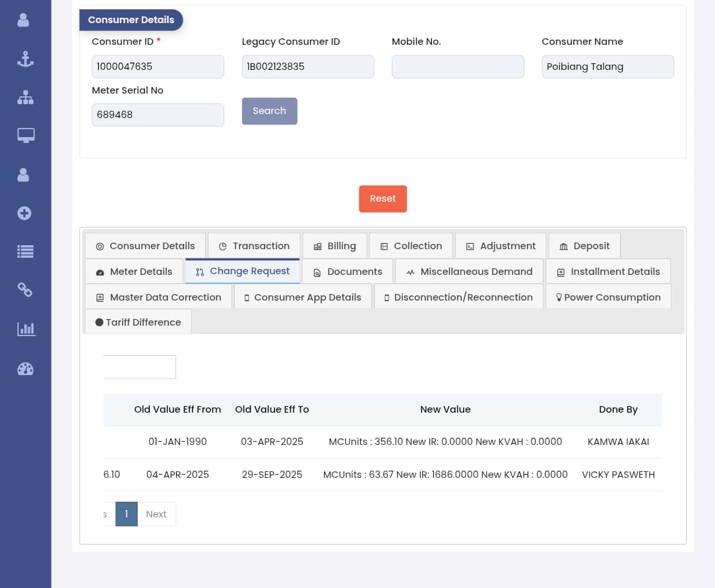Click the Next pagination button
This screenshot has width=715, height=588.
click(x=156, y=514)
